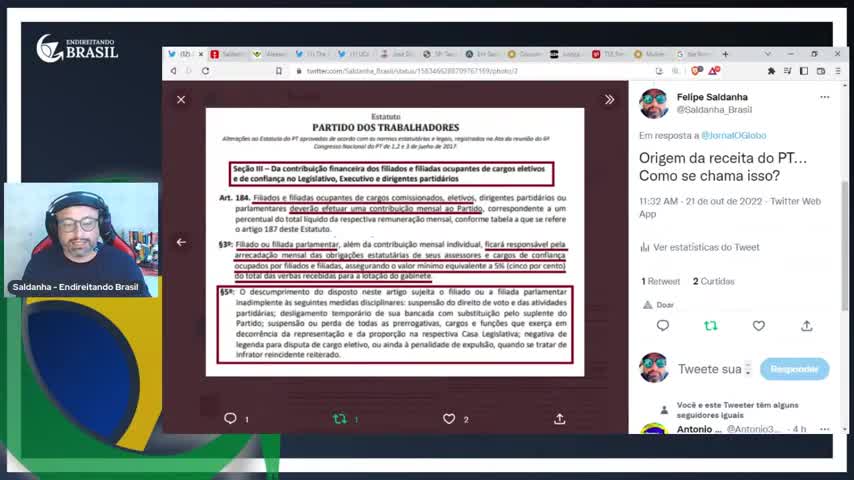Open Ver estatísticas do Tweet

[700, 247]
